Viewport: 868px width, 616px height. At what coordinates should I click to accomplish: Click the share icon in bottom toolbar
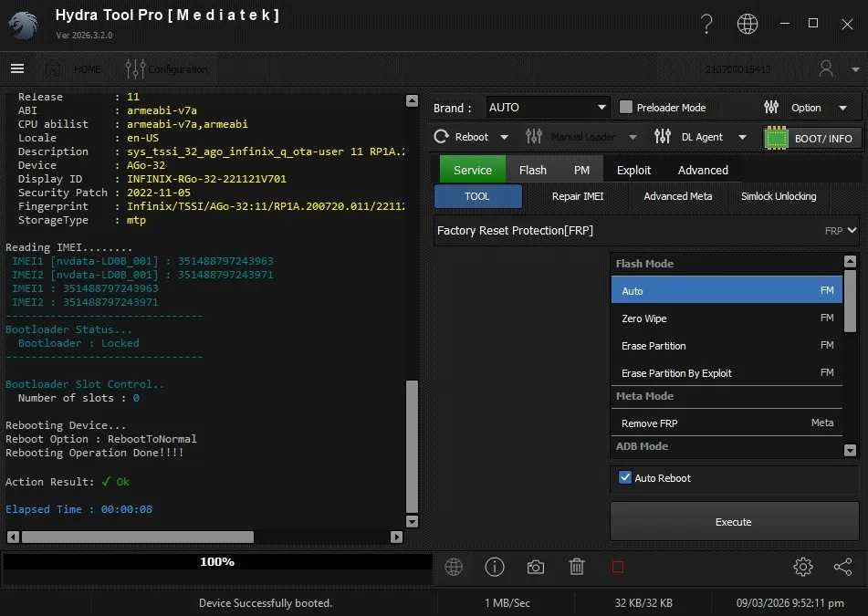pyautogui.click(x=842, y=568)
